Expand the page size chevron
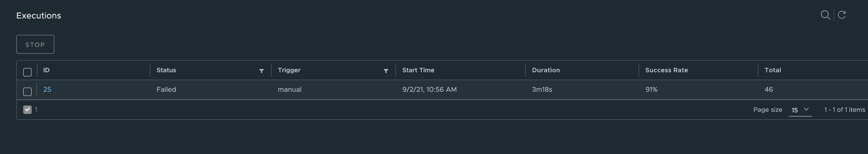Viewport: 868px width, 154px height. [x=806, y=109]
